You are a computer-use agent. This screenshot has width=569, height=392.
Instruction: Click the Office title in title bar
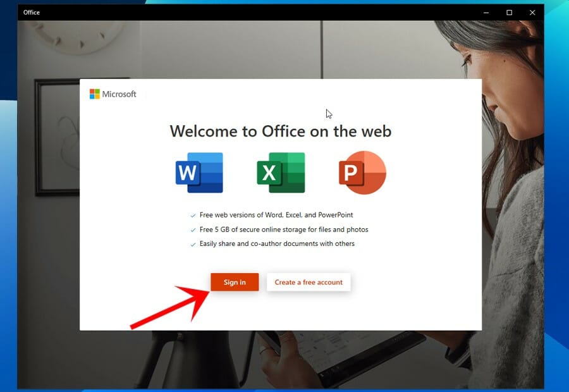click(32, 13)
